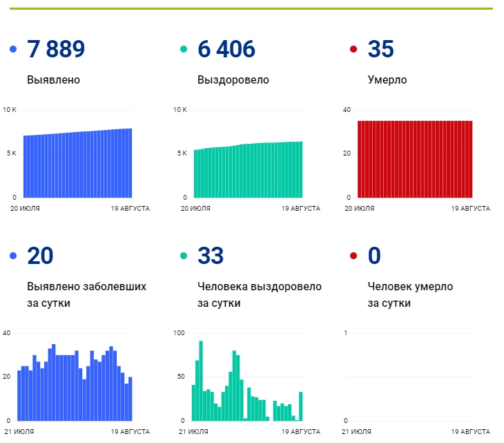Screen dimensions: 504x443
Task: Click the daily recovered count 33
Action: point(211,256)
